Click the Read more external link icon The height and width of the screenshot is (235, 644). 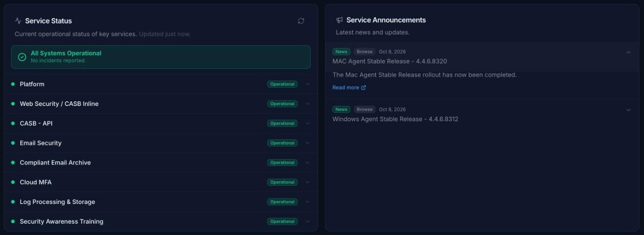[363, 88]
